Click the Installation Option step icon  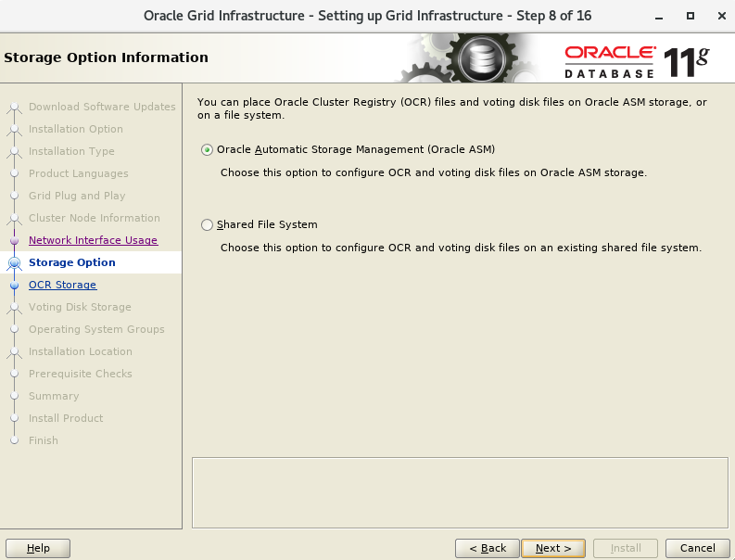coord(14,129)
